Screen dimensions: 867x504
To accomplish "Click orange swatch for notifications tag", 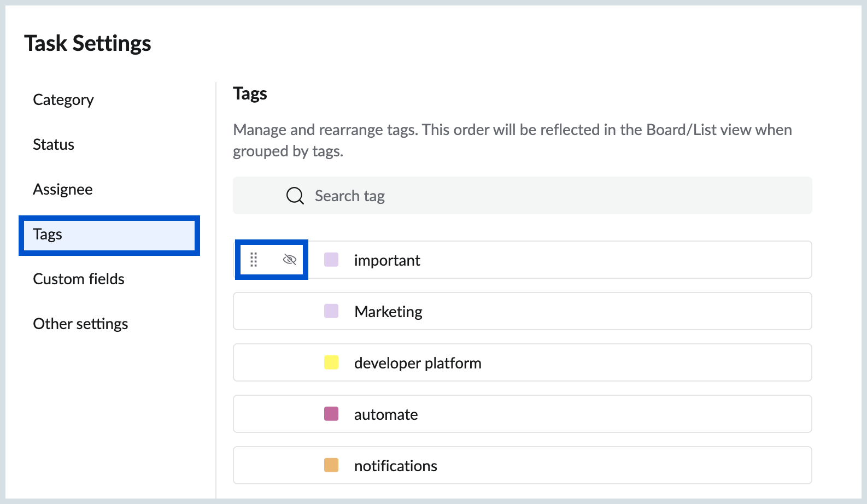I will [331, 465].
